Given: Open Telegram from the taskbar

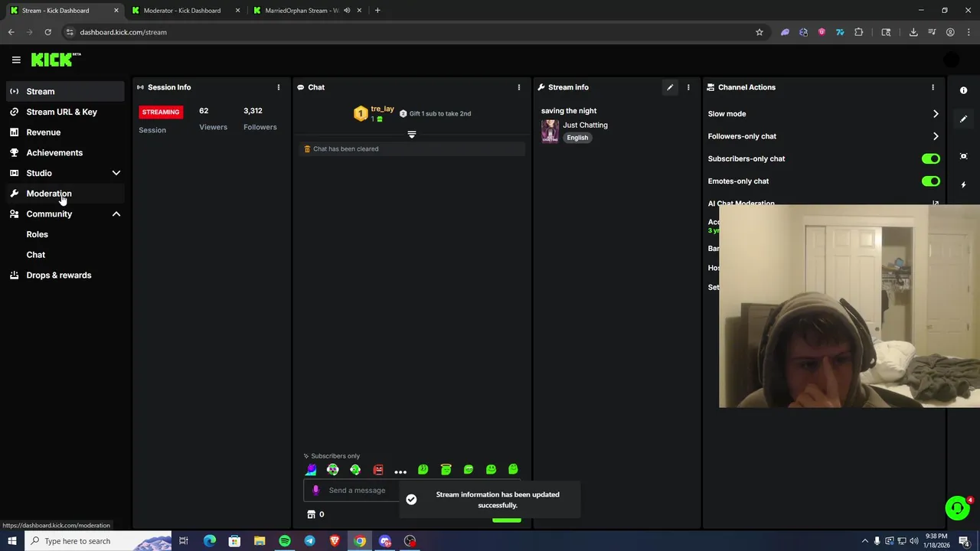Looking at the screenshot, I should click(x=309, y=541).
